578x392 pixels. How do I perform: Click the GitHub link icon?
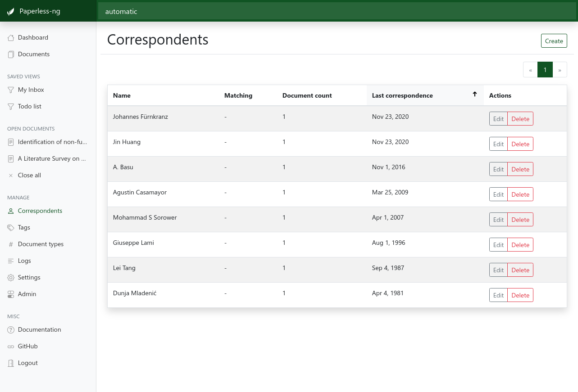coord(11,347)
